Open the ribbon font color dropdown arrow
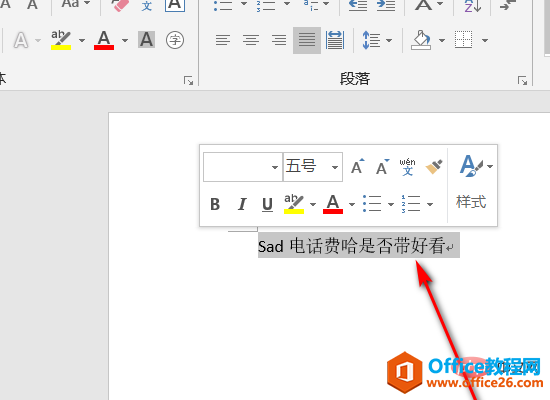Viewport: 550px width, 400px height. pyautogui.click(x=125, y=40)
